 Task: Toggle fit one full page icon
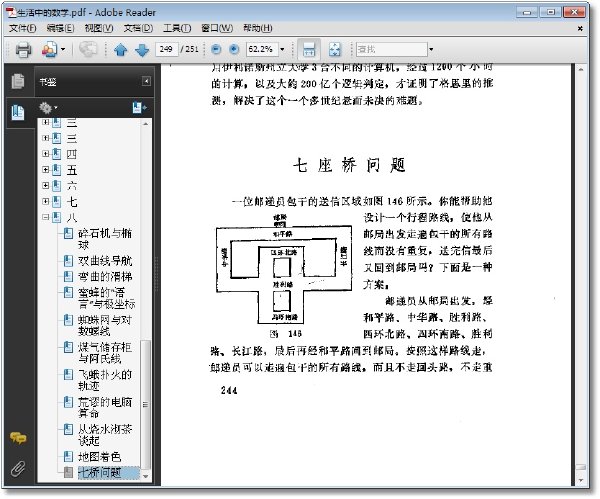[335, 49]
